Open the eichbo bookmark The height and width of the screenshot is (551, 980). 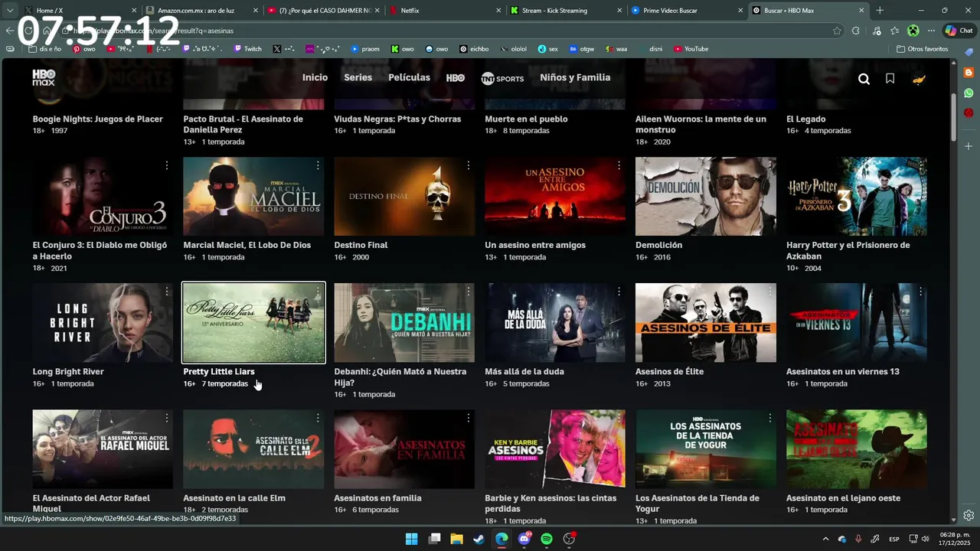(474, 49)
